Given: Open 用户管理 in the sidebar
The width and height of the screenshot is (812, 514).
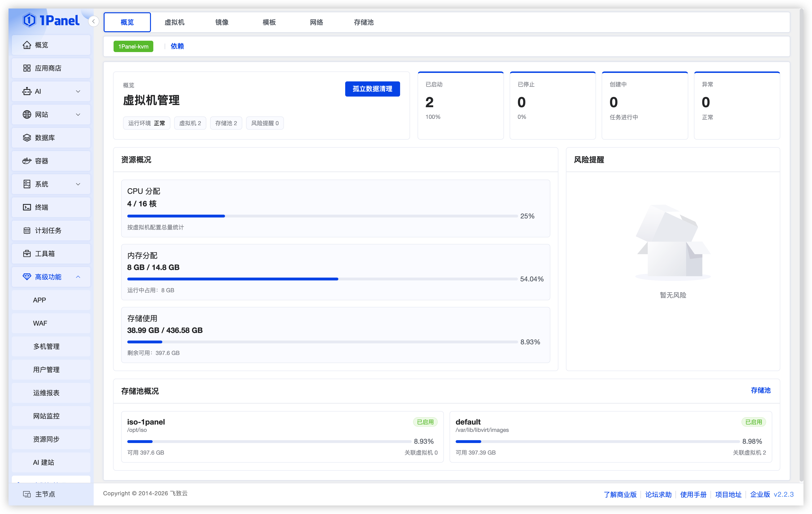Looking at the screenshot, I should 51,370.
